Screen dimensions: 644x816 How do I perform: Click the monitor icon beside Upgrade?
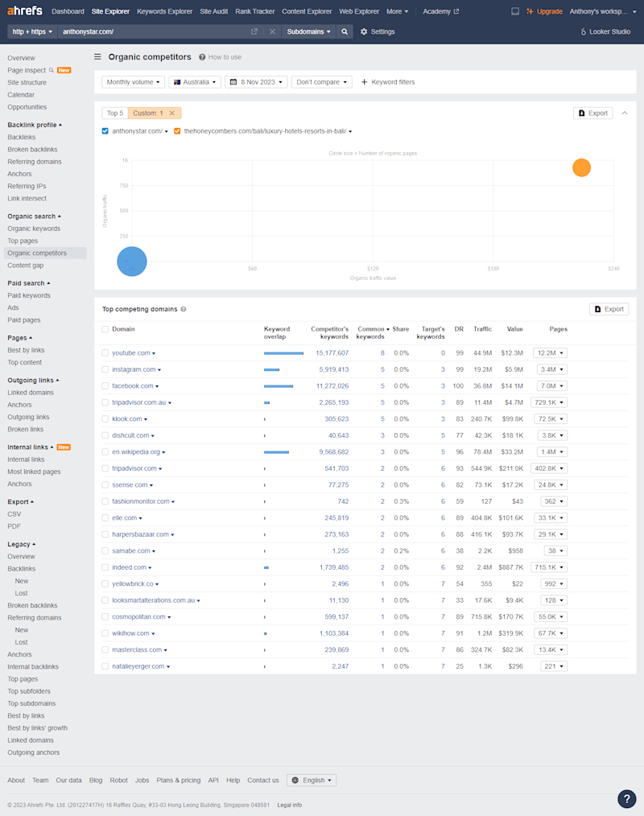515,11
